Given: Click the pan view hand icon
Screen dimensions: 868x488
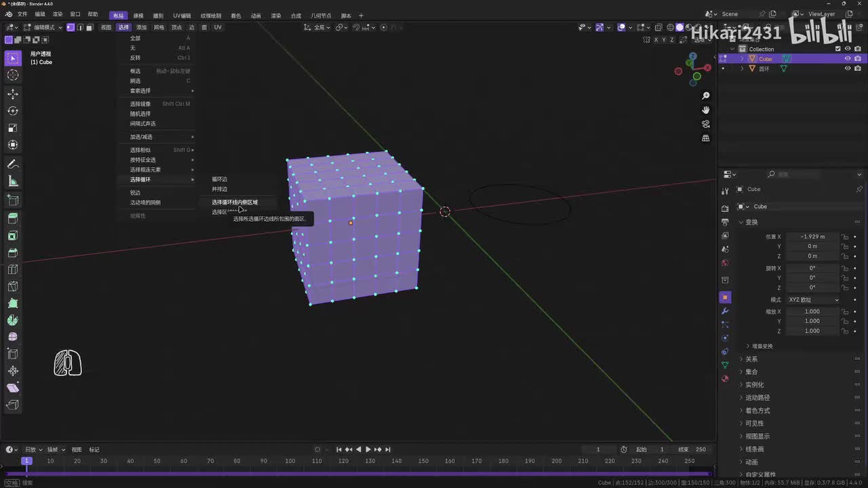Looking at the screenshot, I should tap(706, 110).
